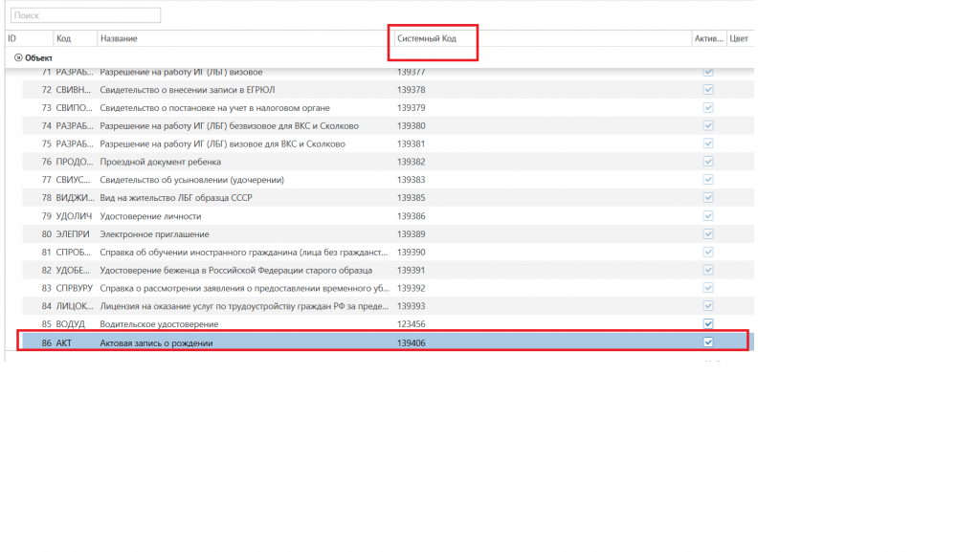Select row Разрешение на работу безвизовое для ВКС
The width and height of the screenshot is (980, 552).
click(388, 126)
